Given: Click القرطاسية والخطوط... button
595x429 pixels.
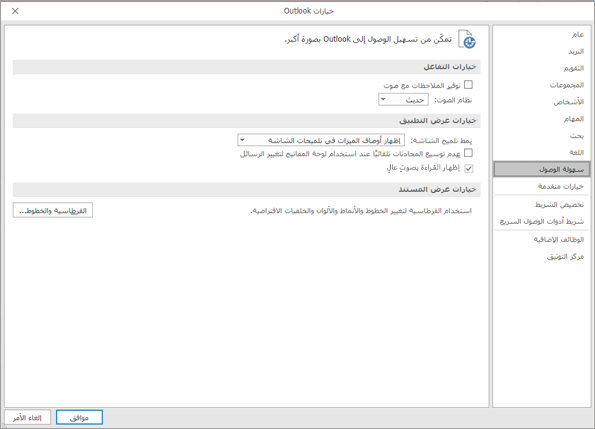Looking at the screenshot, I should pyautogui.click(x=53, y=210).
